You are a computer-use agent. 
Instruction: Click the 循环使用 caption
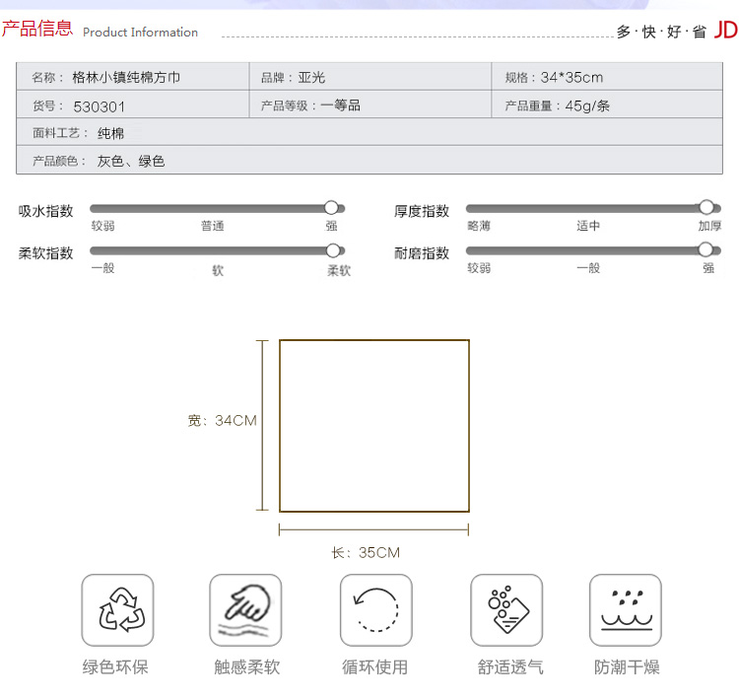pyautogui.click(x=374, y=667)
